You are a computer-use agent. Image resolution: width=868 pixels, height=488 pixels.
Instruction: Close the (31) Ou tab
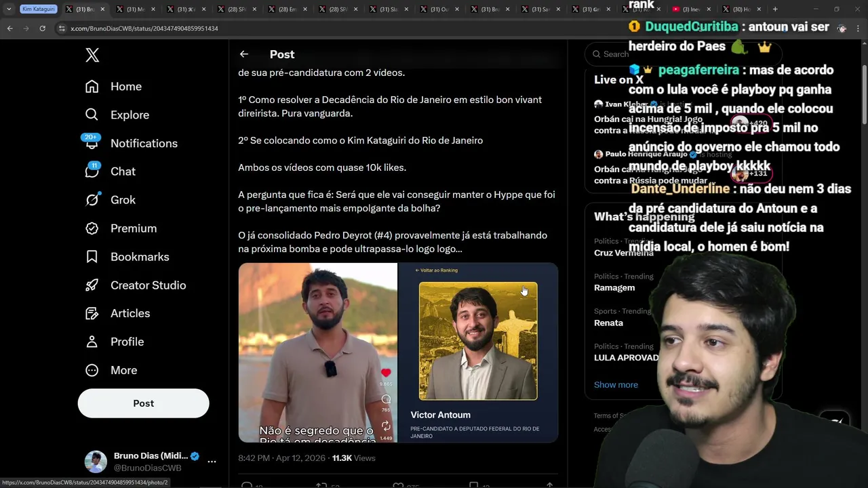pyautogui.click(x=457, y=9)
